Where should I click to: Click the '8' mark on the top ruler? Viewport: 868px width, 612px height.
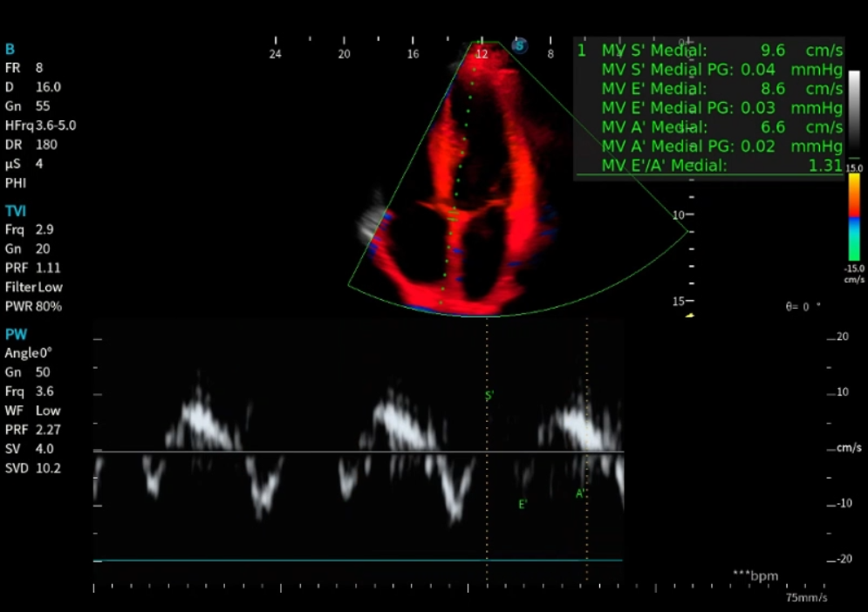click(550, 54)
